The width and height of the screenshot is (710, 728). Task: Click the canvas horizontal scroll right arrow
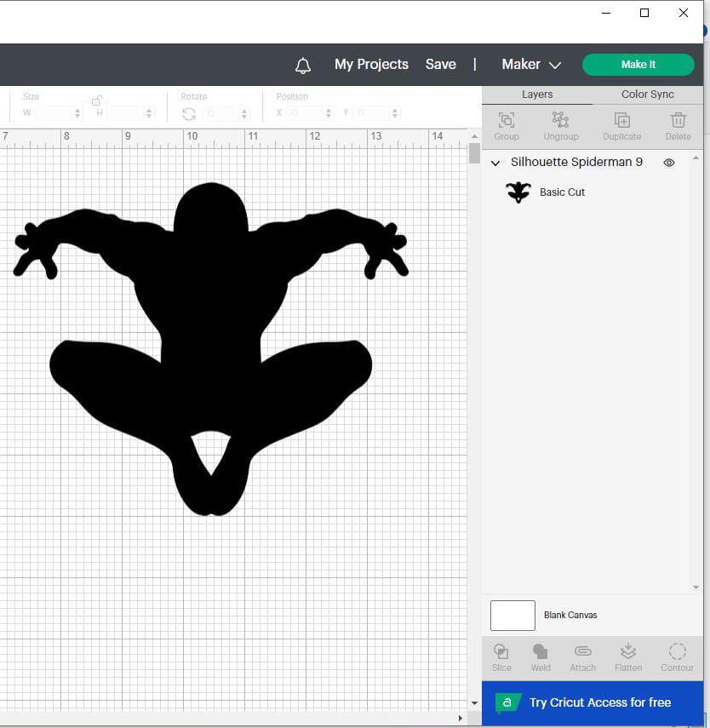point(460,719)
